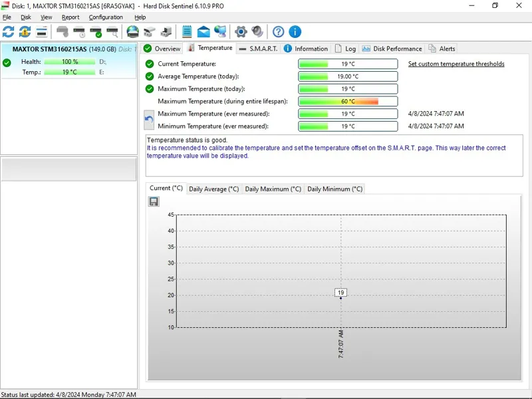Click the gray hard disk test icon
Image resolution: width=532 pixels, height=399 pixels.
(x=63, y=32)
